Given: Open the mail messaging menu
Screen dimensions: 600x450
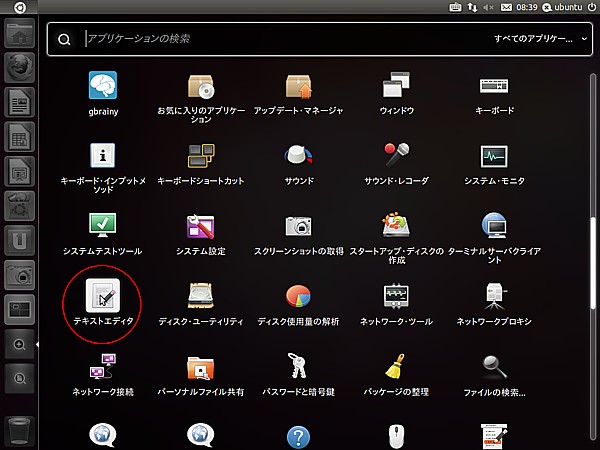Looking at the screenshot, I should (x=506, y=7).
